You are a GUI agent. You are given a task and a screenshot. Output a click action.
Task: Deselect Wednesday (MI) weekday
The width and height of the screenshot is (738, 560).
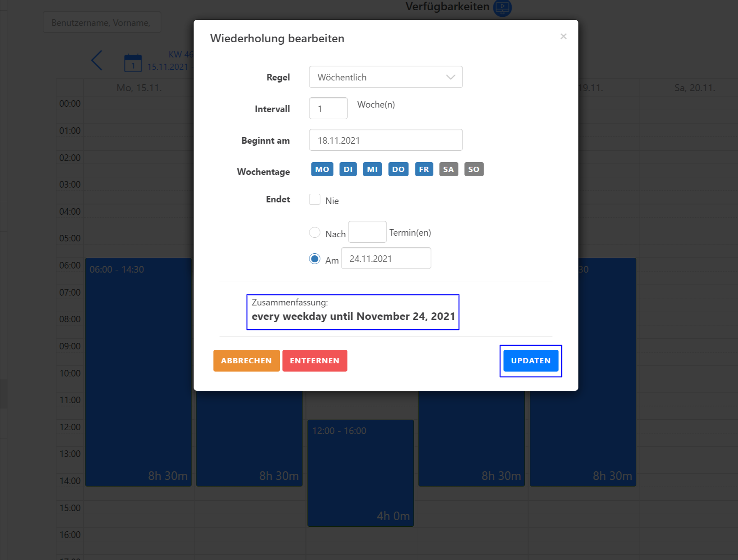[x=372, y=169]
